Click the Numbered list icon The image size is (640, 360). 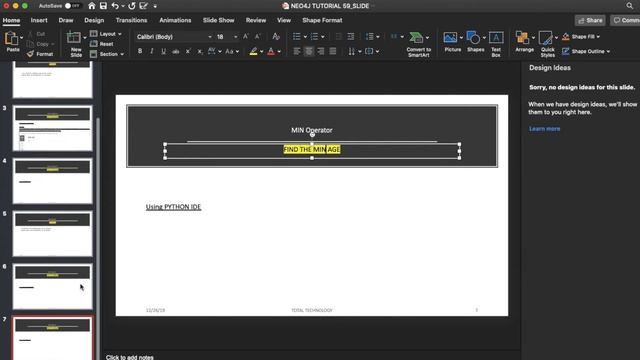click(x=314, y=37)
